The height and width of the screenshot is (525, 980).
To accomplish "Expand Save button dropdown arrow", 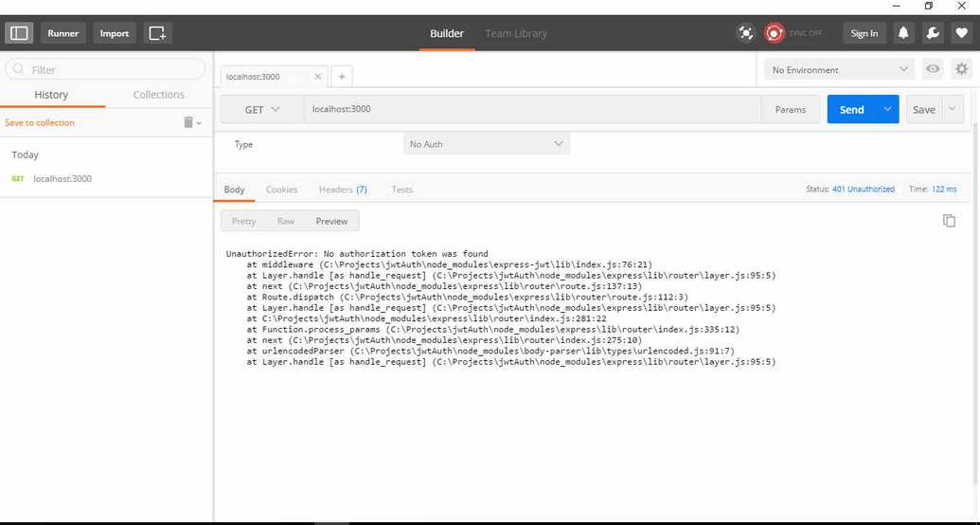I will (952, 110).
